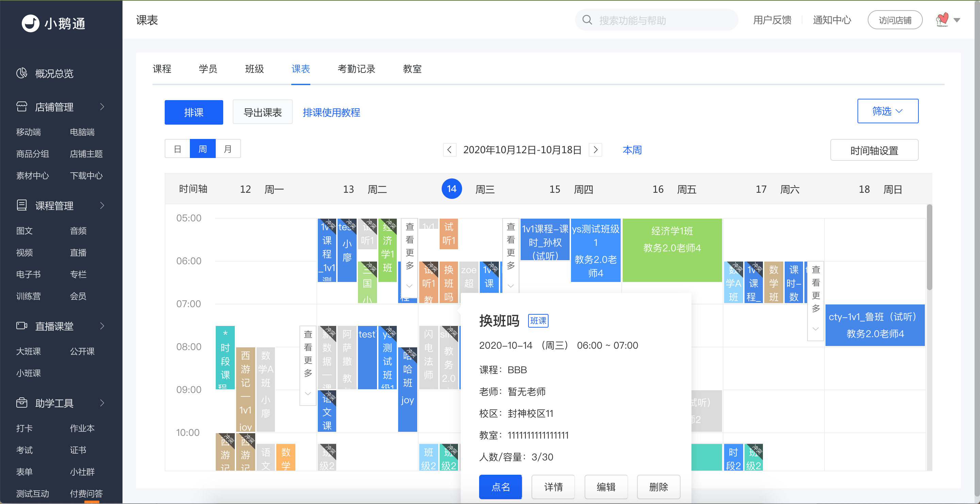Image resolution: width=980 pixels, height=504 pixels.
Task: Open 通知中心 link
Action: tap(832, 20)
